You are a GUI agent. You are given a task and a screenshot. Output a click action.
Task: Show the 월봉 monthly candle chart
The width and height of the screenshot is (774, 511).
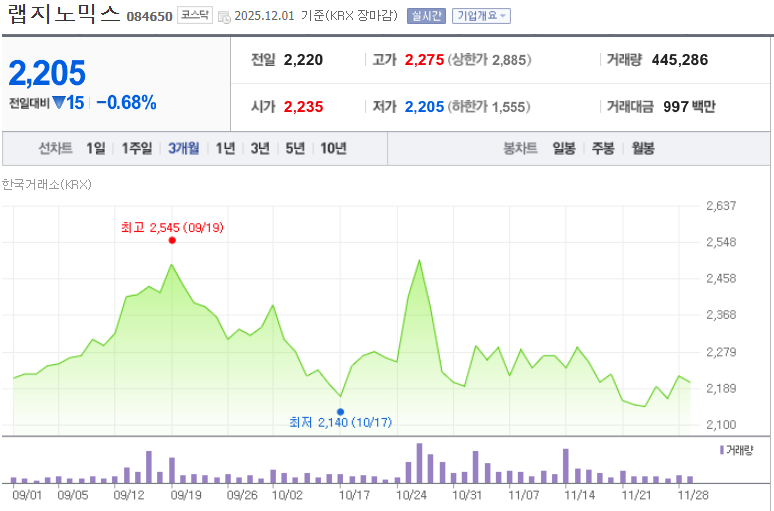click(x=643, y=148)
